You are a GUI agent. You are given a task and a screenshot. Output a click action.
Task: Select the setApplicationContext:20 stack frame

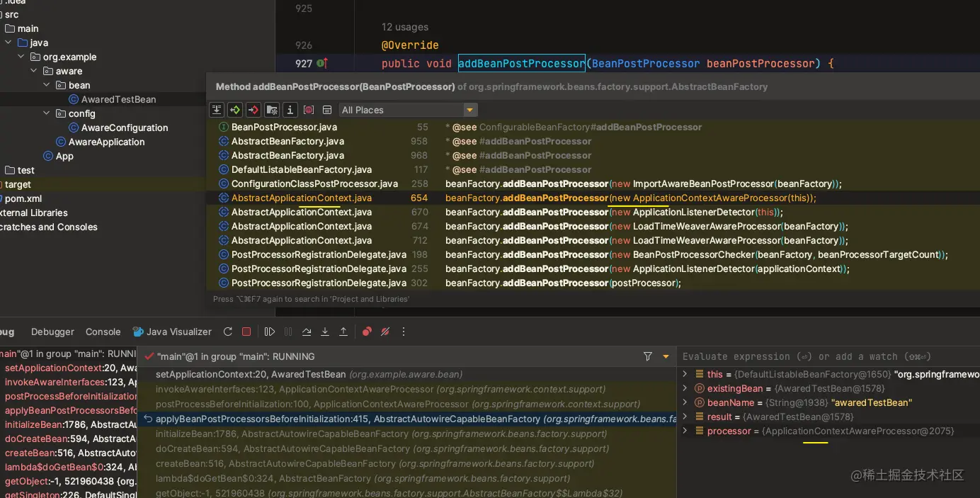407,374
